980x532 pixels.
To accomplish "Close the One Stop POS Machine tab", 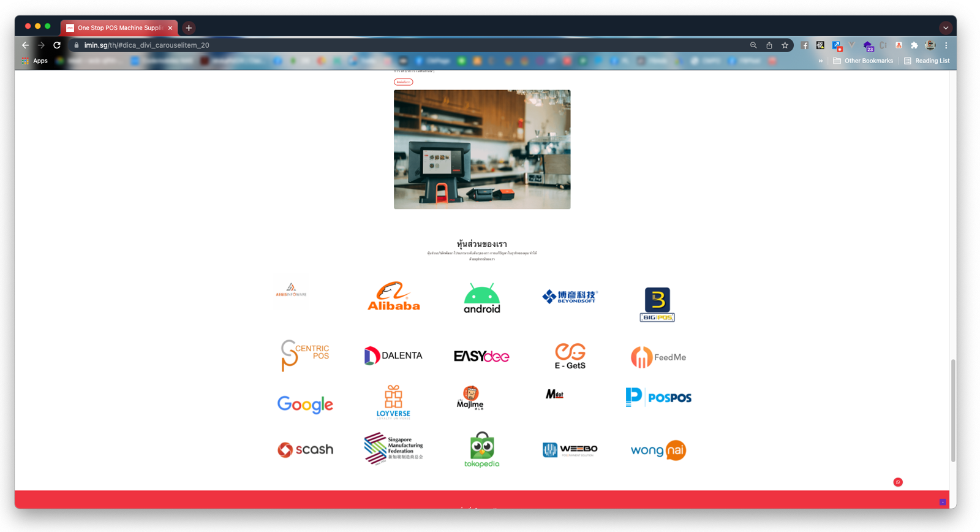I will coord(170,28).
